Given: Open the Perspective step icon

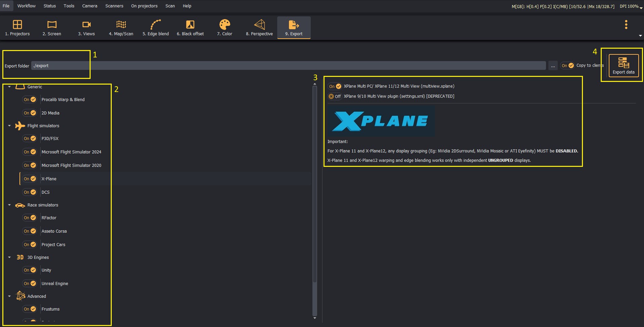Looking at the screenshot, I should click(259, 25).
